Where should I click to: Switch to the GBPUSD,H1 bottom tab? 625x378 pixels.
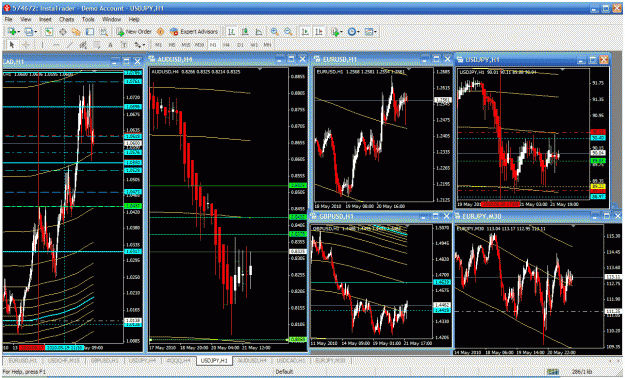105,360
